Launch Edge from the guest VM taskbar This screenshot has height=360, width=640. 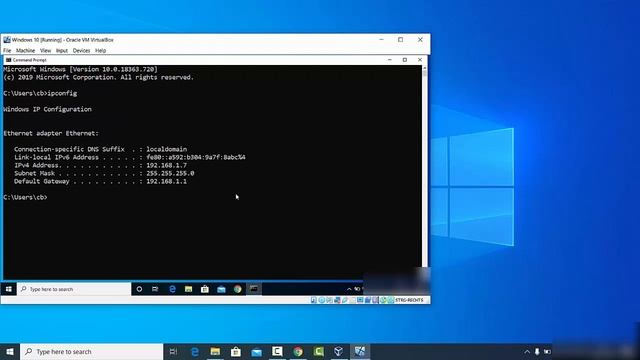[x=172, y=289]
